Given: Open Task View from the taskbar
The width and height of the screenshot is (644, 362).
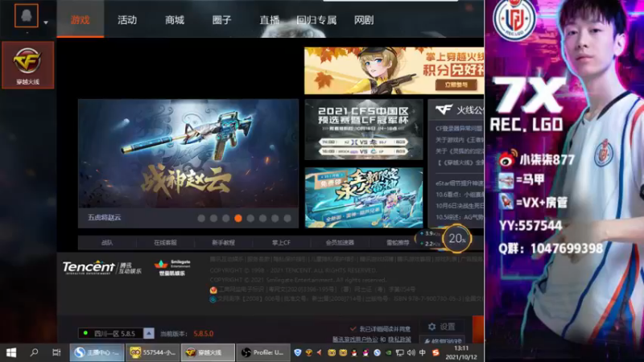Looking at the screenshot, I should coord(56,352).
